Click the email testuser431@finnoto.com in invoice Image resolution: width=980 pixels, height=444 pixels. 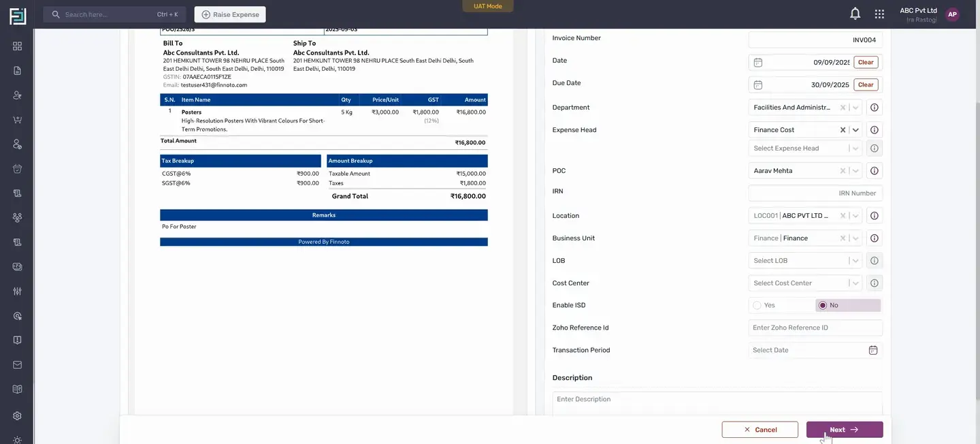tap(214, 85)
